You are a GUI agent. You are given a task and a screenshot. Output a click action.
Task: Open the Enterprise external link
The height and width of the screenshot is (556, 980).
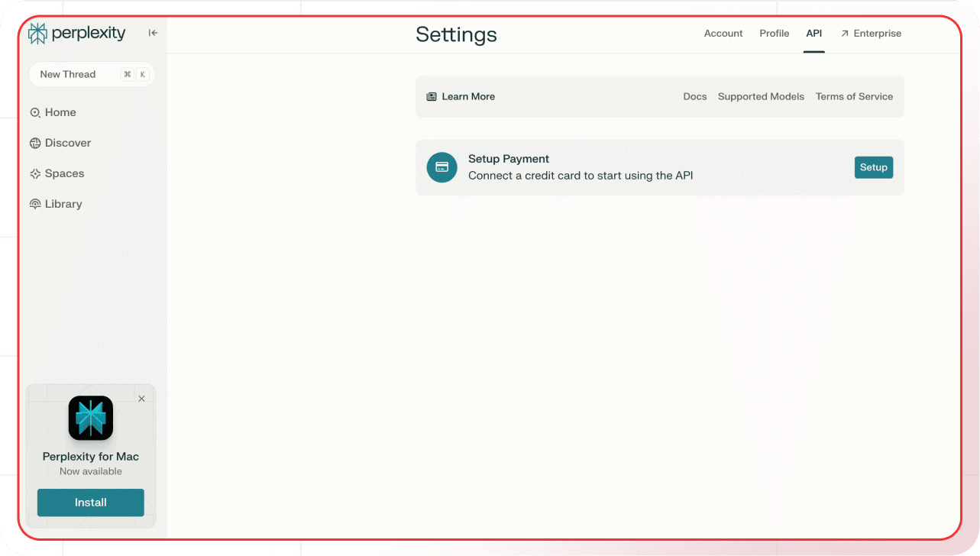(x=871, y=34)
